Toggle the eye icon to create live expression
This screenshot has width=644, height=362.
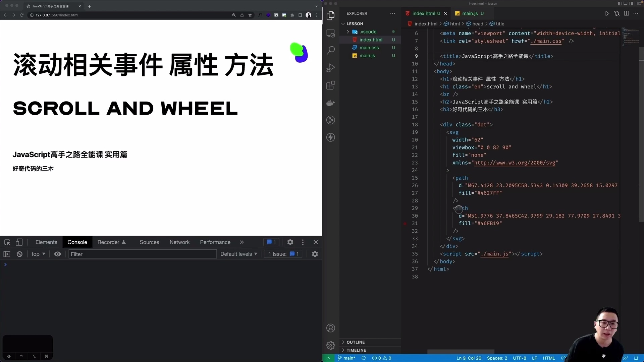(x=58, y=254)
